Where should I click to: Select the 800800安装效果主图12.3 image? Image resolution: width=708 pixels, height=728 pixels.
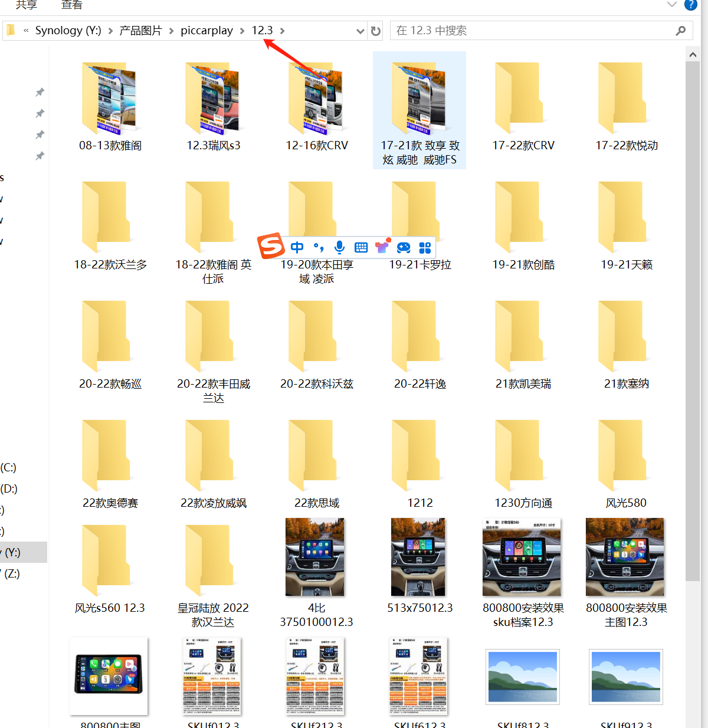tap(627, 573)
